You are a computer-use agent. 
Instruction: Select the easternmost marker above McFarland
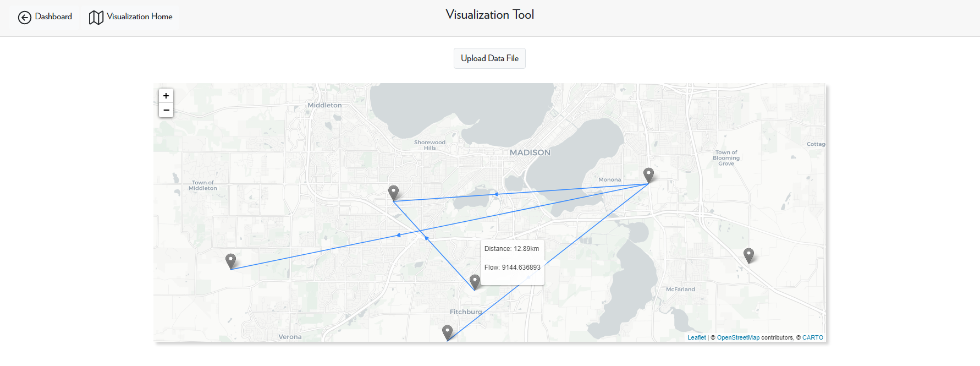coord(748,255)
